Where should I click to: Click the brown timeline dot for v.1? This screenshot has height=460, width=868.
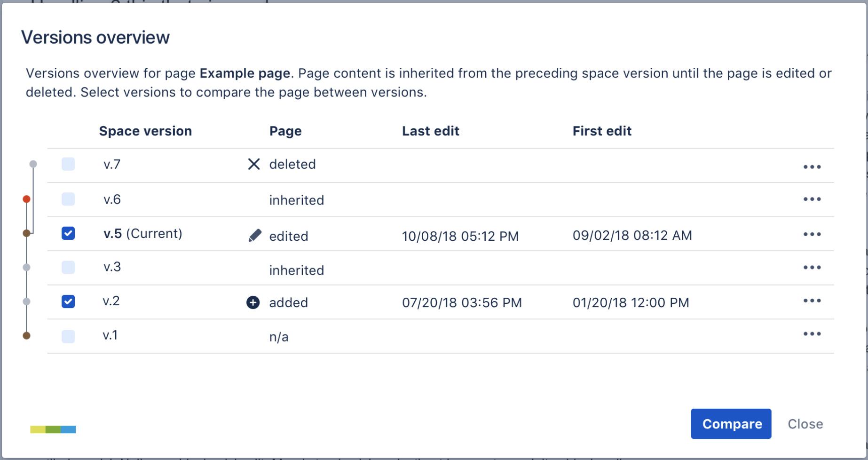tap(27, 336)
